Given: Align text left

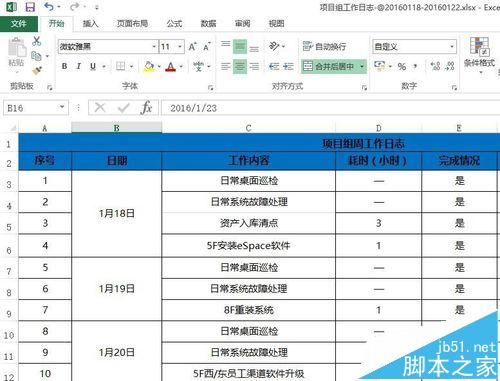Looking at the screenshot, I should (226, 66).
